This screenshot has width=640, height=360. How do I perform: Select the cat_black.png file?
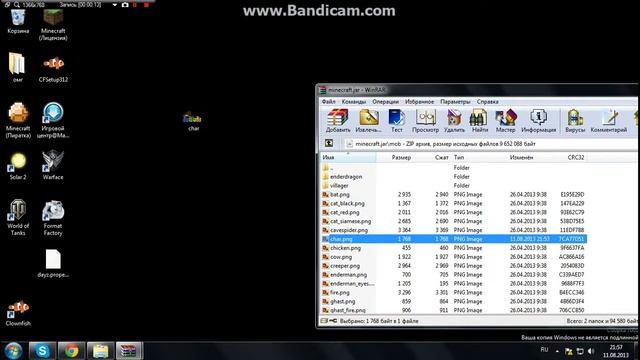click(454, 203)
